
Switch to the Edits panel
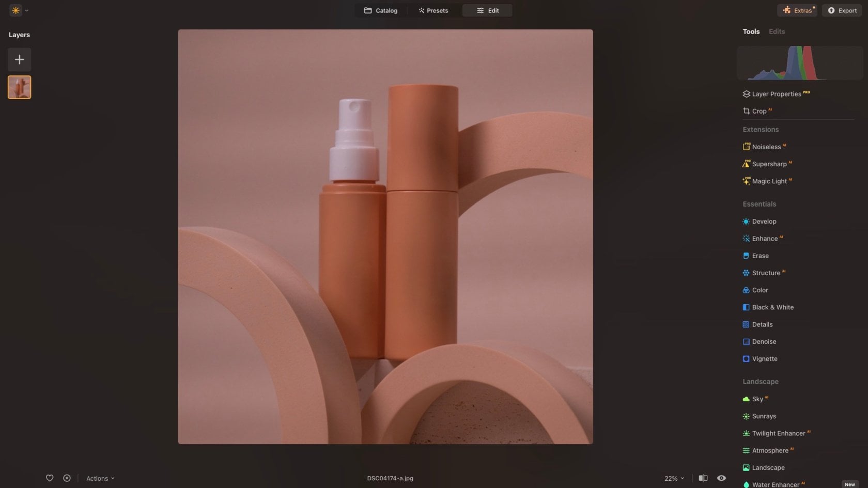click(x=777, y=32)
